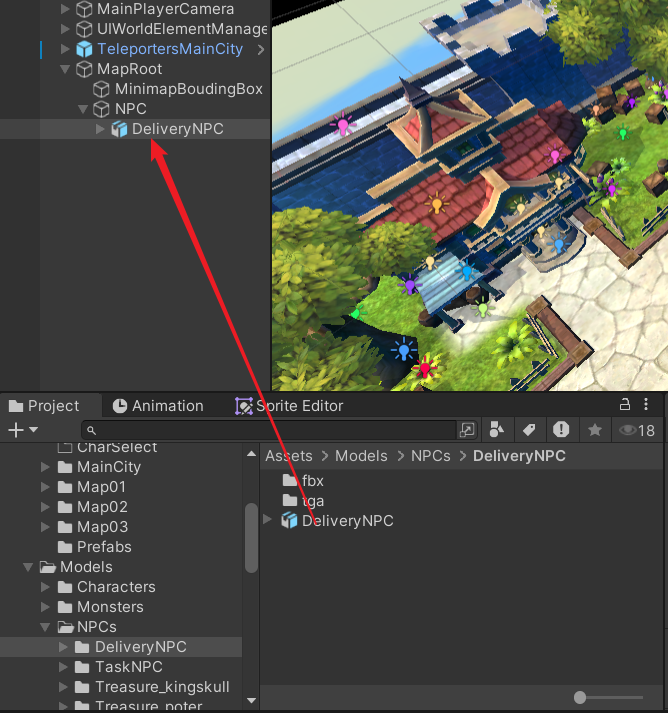Image resolution: width=668 pixels, height=713 pixels.
Task: Click the Models breadcrumb link
Action: pyautogui.click(x=361, y=456)
